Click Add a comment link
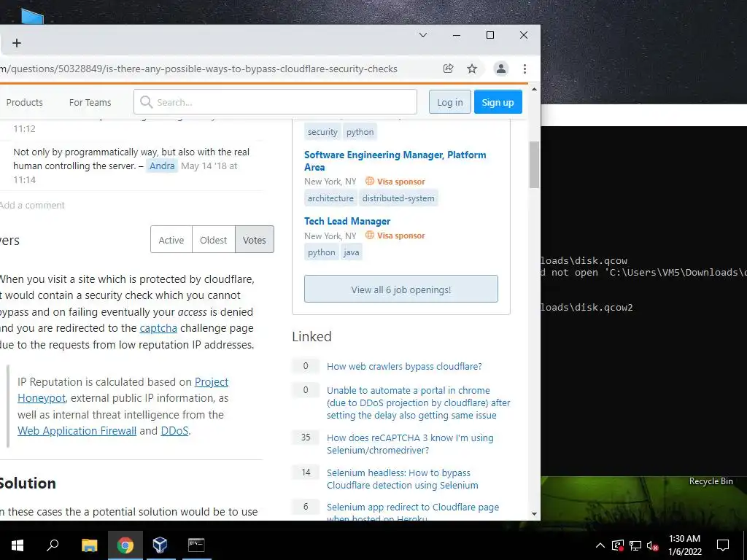 pos(31,205)
